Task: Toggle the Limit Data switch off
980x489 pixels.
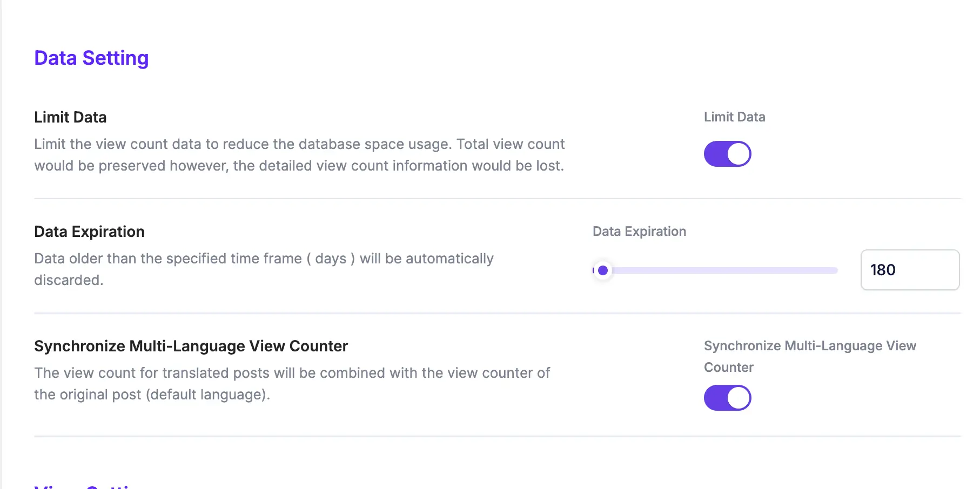Action: 727,154
